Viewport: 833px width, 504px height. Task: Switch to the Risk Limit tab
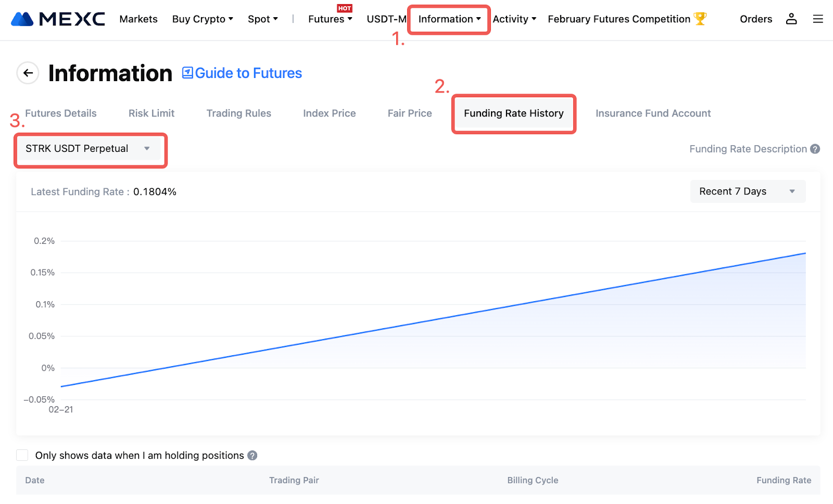[x=152, y=113]
